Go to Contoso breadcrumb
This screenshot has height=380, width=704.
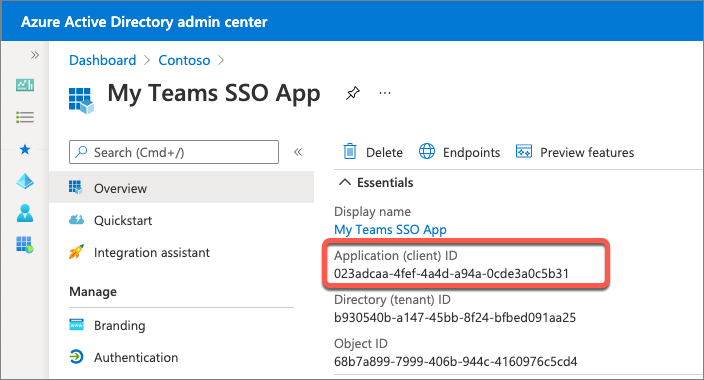coord(184,60)
